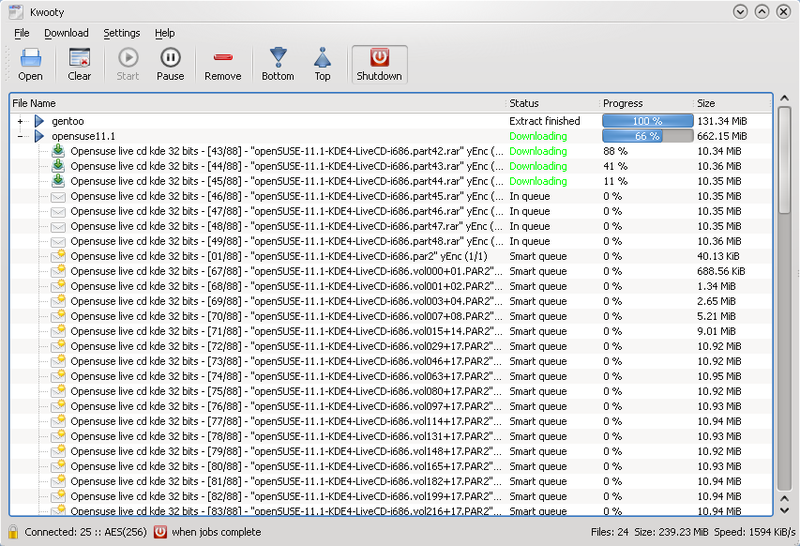Image resolution: width=800 pixels, height=546 pixels.
Task: Select the [79/88] vol148+17.PAR2 row
Action: pos(391,452)
